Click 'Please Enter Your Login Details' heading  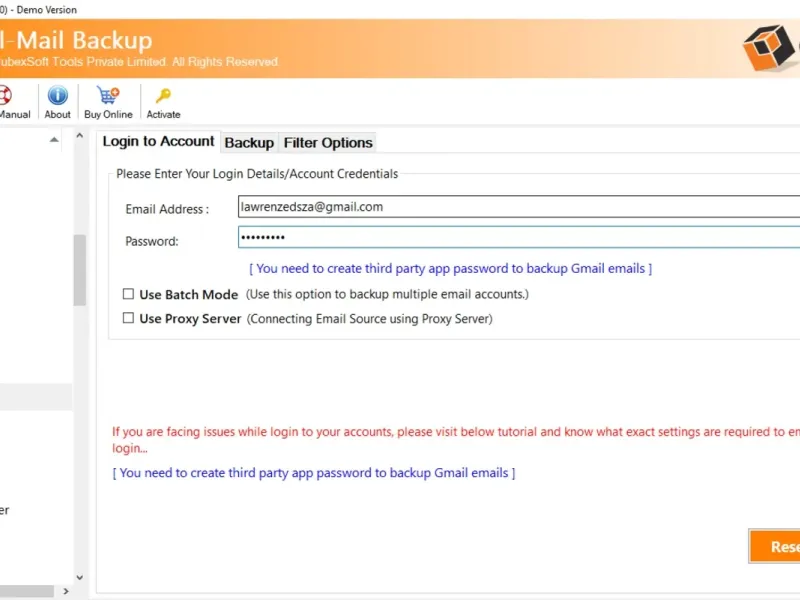257,174
